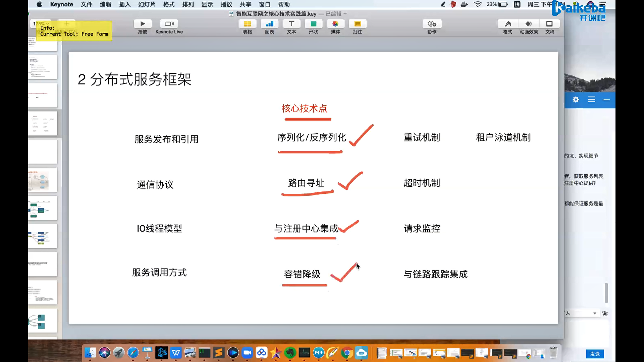The height and width of the screenshot is (362, 644).
Task: Click the chat panel scrollbar
Action: point(606,293)
